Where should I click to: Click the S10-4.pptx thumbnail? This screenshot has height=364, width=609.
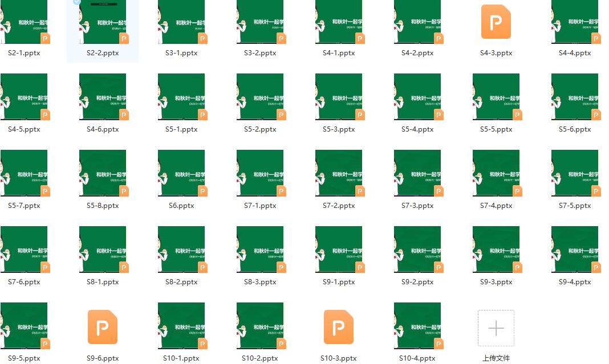(x=417, y=325)
